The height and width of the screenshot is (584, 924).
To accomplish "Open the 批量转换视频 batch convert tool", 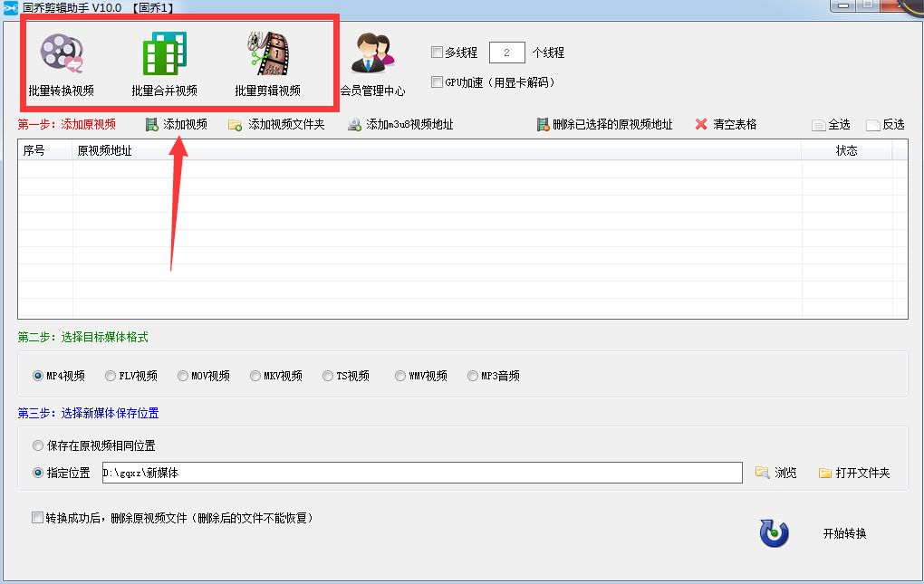I will click(x=61, y=63).
